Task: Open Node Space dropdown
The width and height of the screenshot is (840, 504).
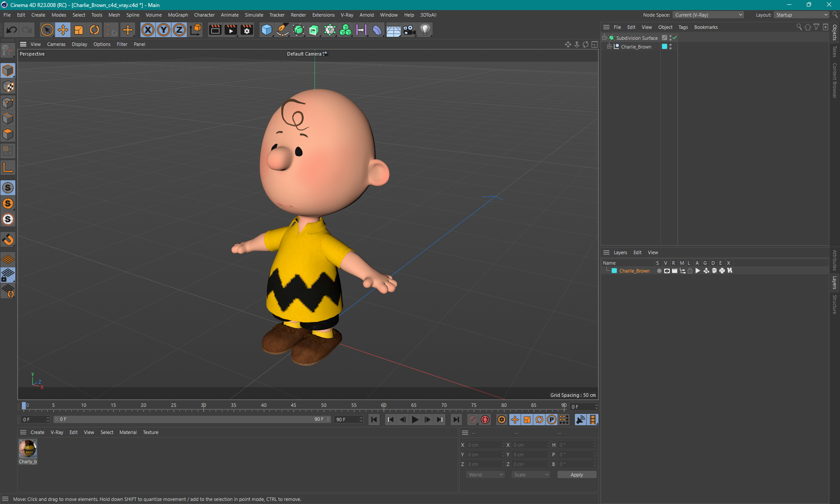Action: [708, 15]
